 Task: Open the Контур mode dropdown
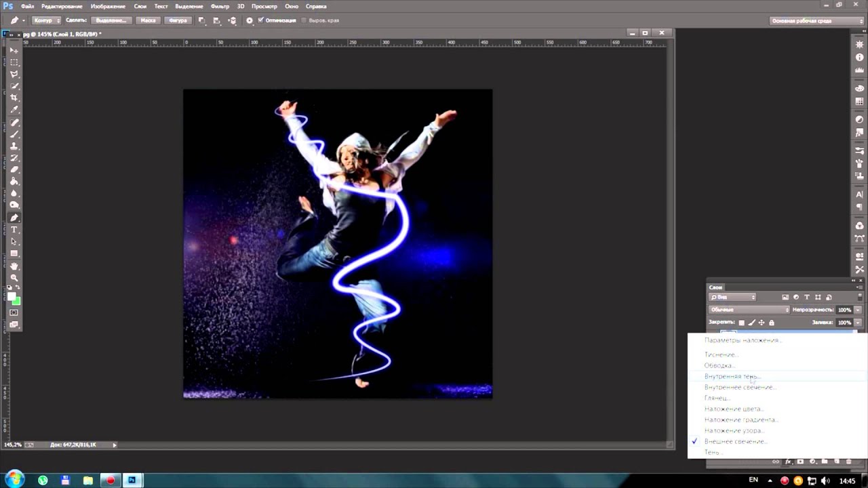click(46, 20)
